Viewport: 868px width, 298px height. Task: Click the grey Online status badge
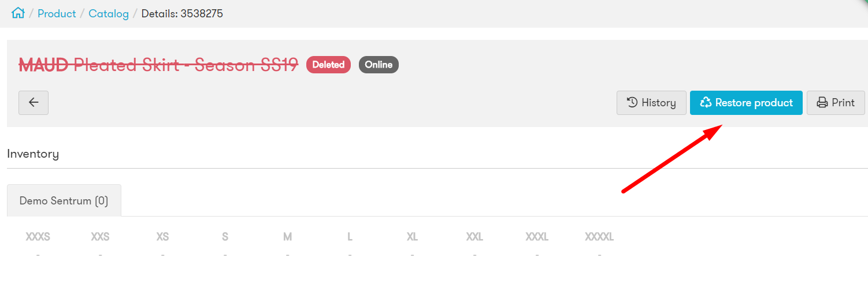[x=379, y=65]
